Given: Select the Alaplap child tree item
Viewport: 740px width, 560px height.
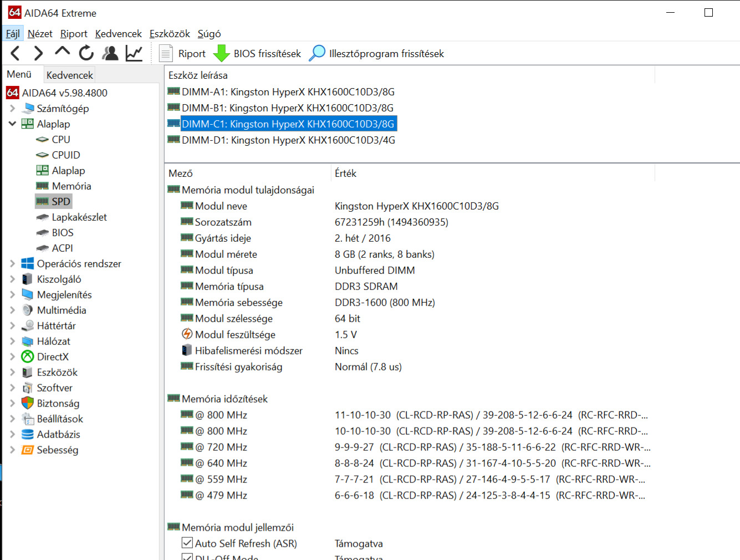Looking at the screenshot, I should point(61,170).
